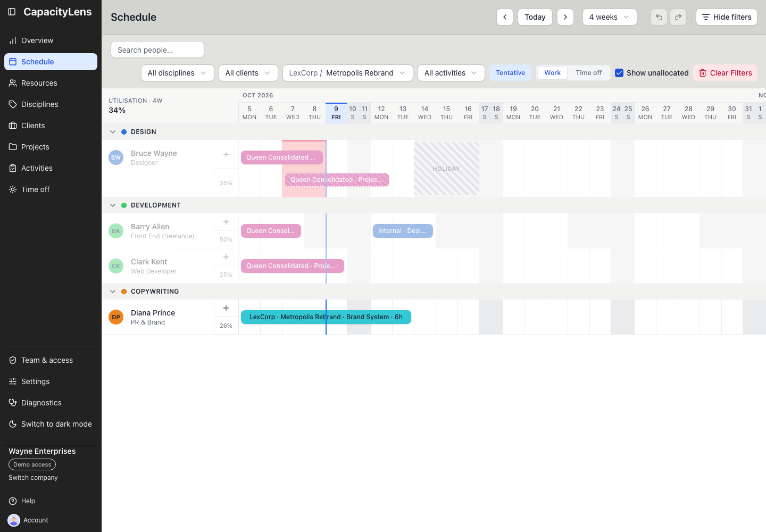The height and width of the screenshot is (532, 766).
Task: Click Diana Prince DP avatar
Action: [x=116, y=317]
